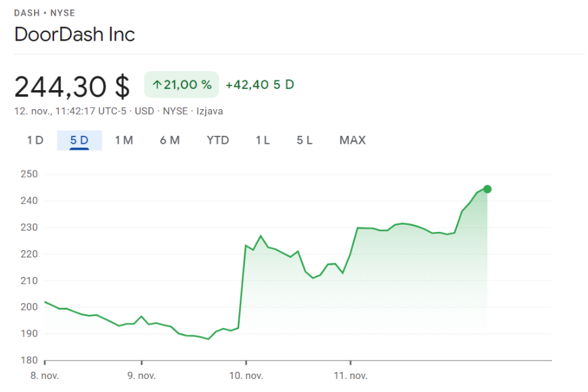
Task: Switch to the YTD tab
Action: point(218,140)
